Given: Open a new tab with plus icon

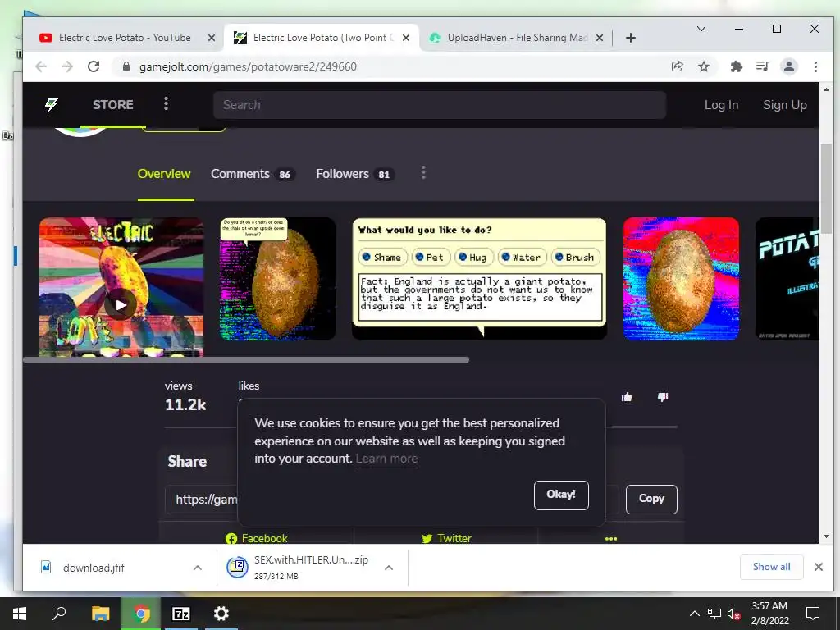Looking at the screenshot, I should coord(631,38).
